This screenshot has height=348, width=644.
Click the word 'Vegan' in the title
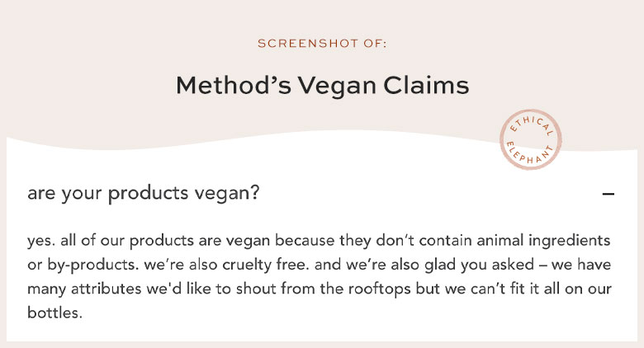tap(337, 87)
